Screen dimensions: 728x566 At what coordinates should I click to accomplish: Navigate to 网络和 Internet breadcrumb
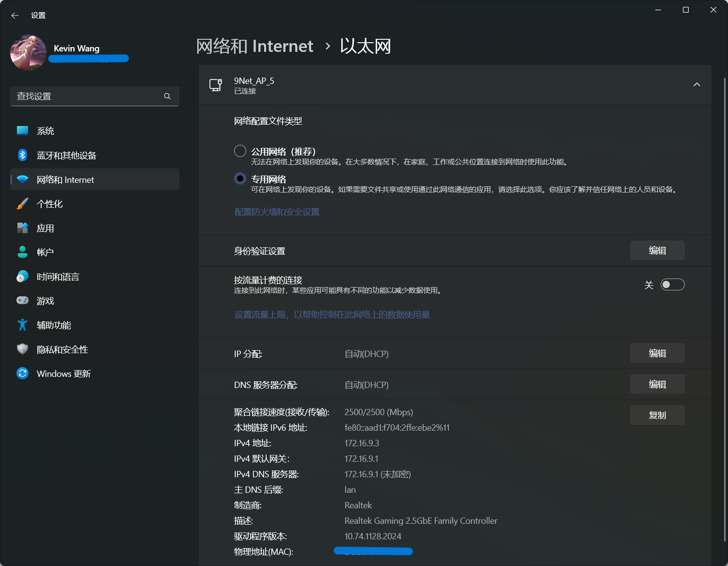(254, 46)
